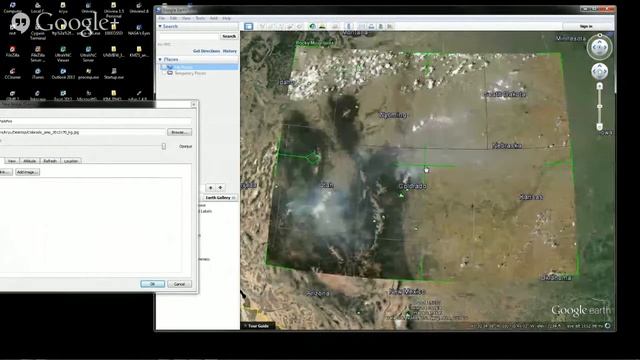Open the Cygwin Terminal desktop icon
The image size is (640, 360).
click(38, 31)
